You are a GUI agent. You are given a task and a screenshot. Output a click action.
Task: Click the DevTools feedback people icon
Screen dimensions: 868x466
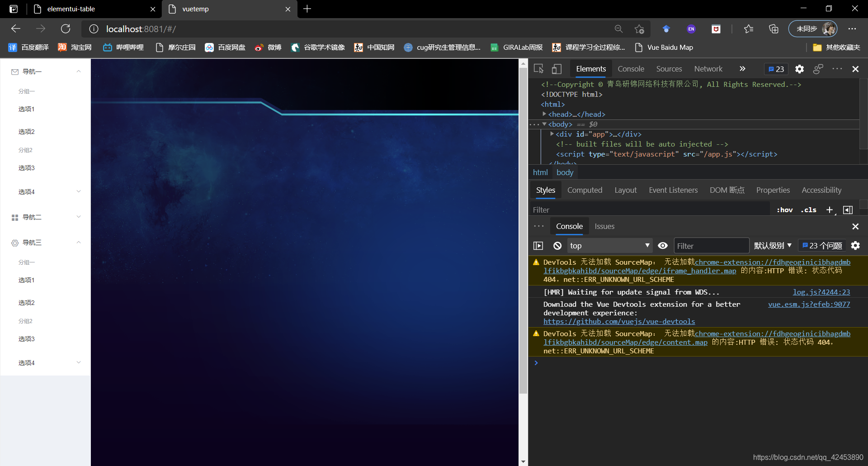coord(818,69)
